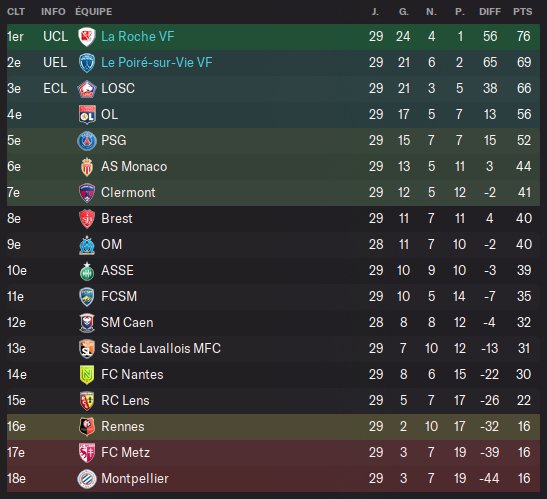Click the PSG club emblem
The width and height of the screenshot is (547, 499).
(x=87, y=141)
